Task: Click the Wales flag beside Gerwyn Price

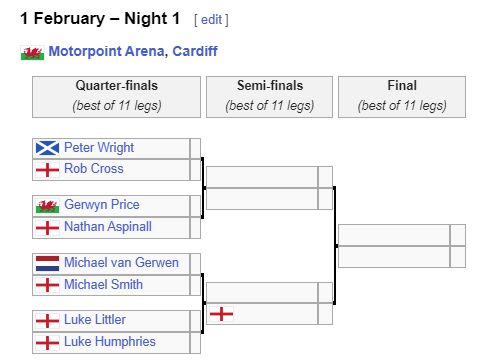Action: click(47, 206)
